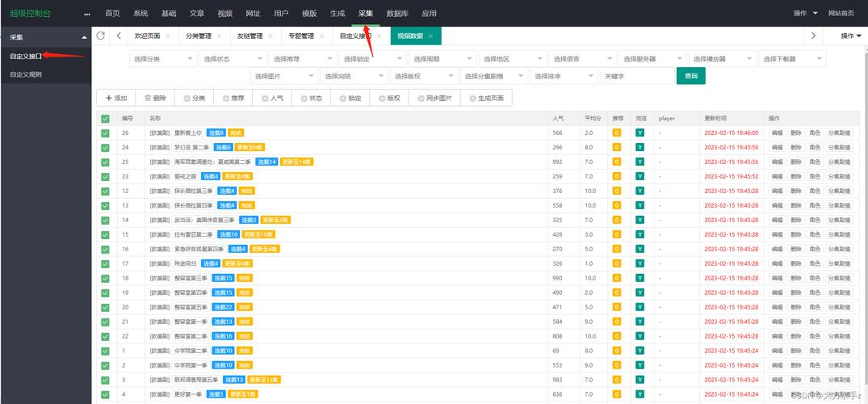Click the 生成页面 toolbar button

[x=486, y=98]
